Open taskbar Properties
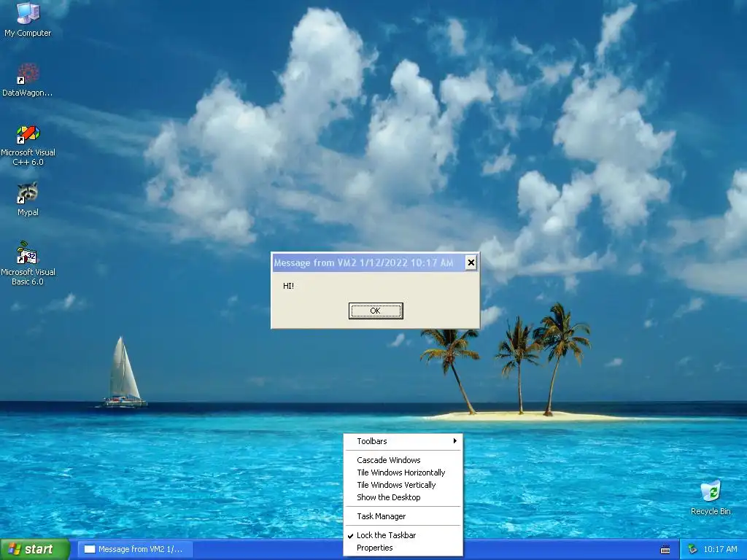This screenshot has width=747, height=560. [403, 548]
